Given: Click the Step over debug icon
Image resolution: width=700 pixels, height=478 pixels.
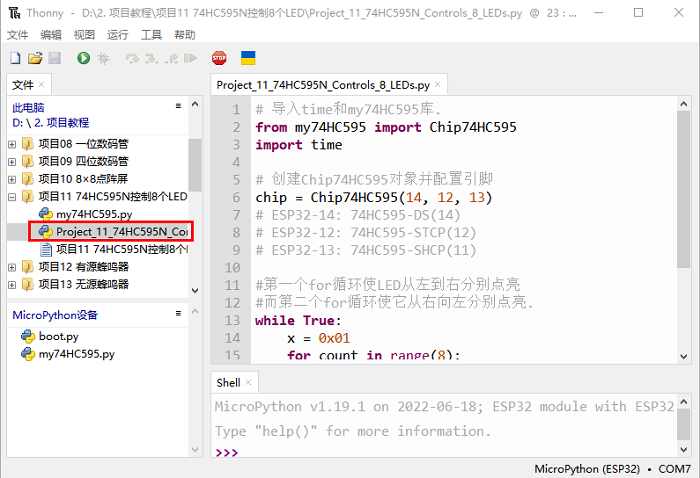Looking at the screenshot, I should [131, 59].
